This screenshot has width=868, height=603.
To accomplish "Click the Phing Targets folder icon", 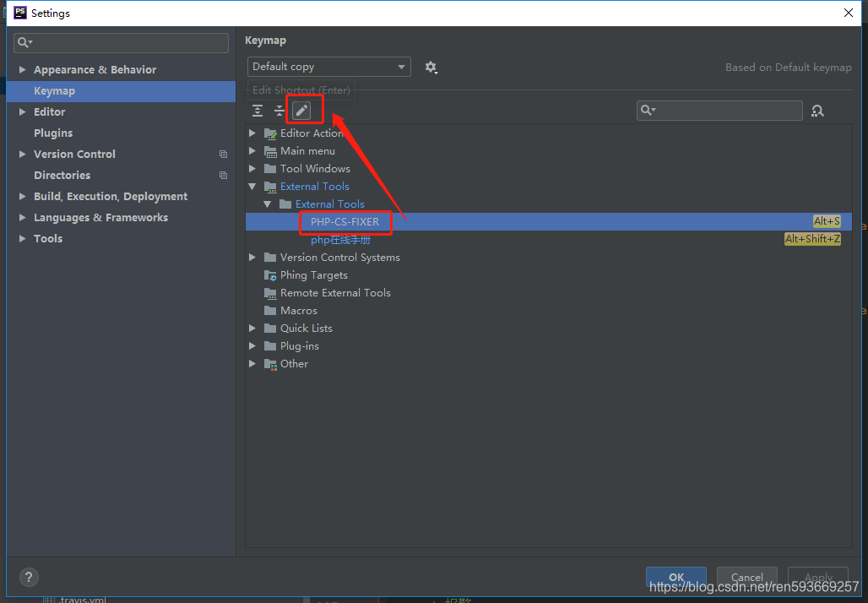I will click(x=270, y=275).
